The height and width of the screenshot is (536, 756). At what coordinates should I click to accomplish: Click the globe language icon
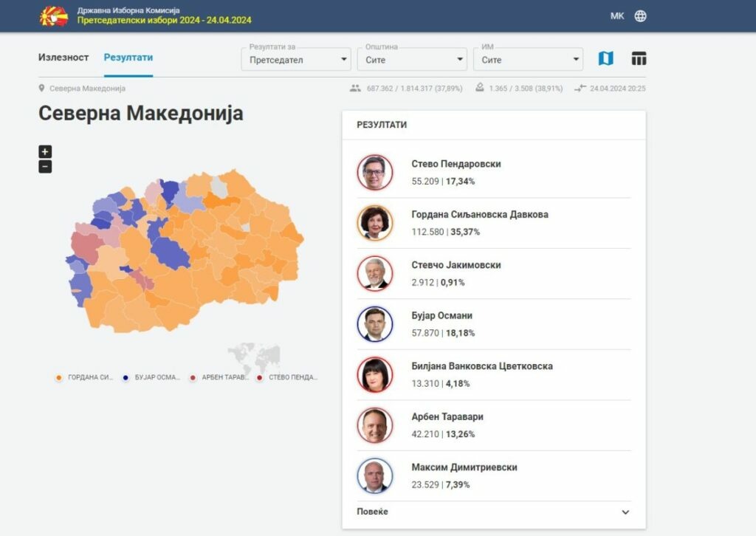pyautogui.click(x=640, y=16)
